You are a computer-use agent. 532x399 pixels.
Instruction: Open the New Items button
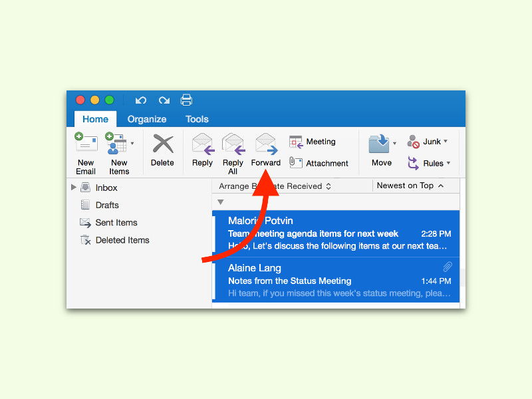(119, 154)
